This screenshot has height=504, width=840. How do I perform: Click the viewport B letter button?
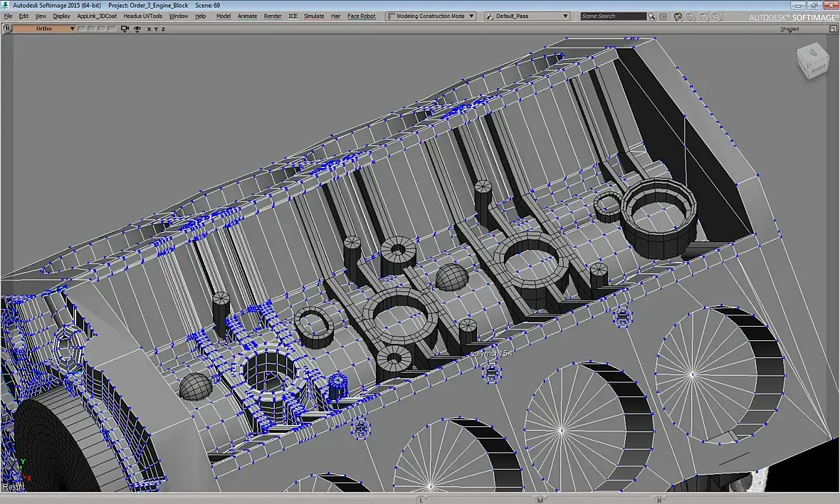click(x=7, y=28)
